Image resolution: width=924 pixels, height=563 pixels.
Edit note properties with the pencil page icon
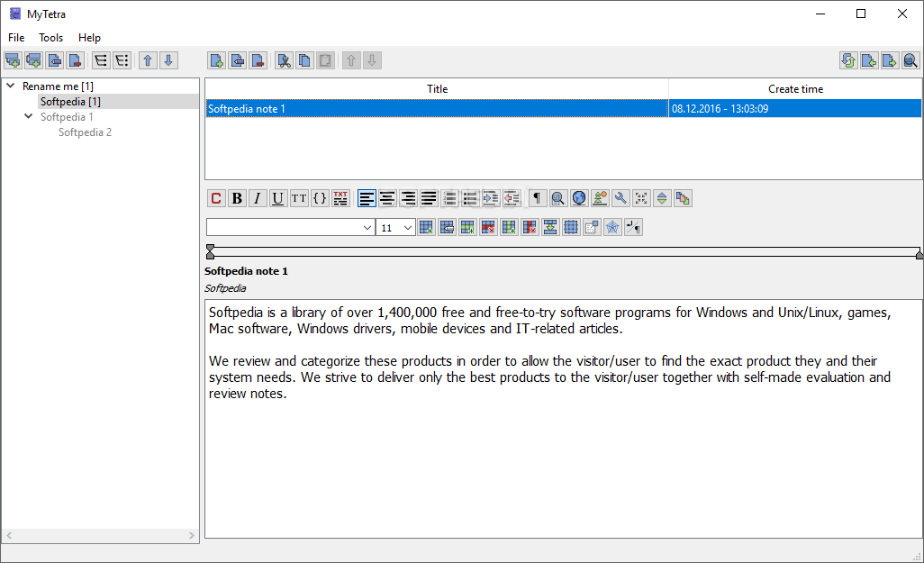coord(238,60)
